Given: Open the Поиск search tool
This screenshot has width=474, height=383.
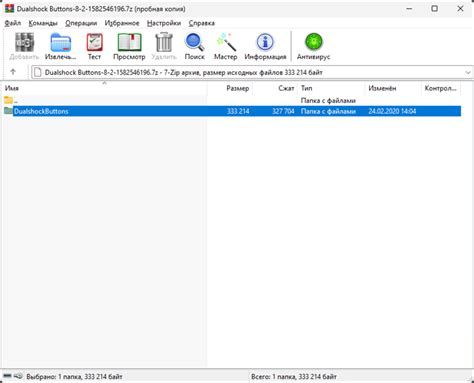Looking at the screenshot, I should (194, 43).
